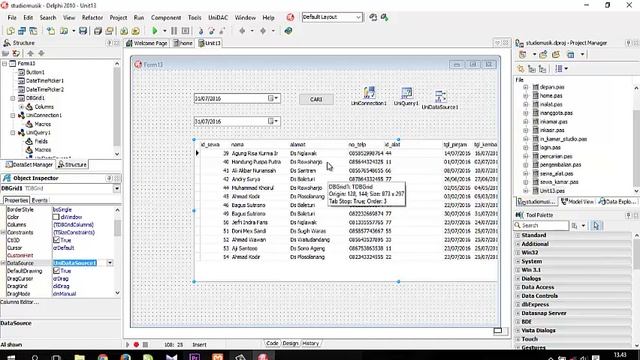Click the Columns Editor link
This screenshot has height=360, width=640.
point(19,302)
